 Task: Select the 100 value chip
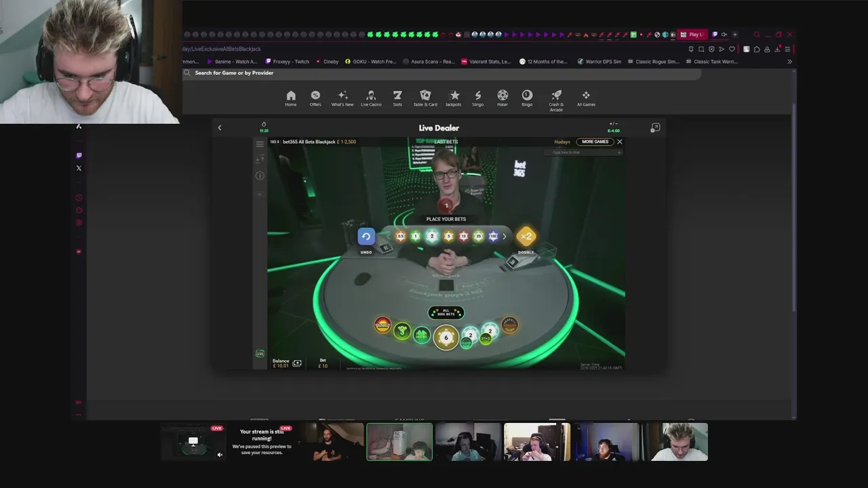(493, 236)
